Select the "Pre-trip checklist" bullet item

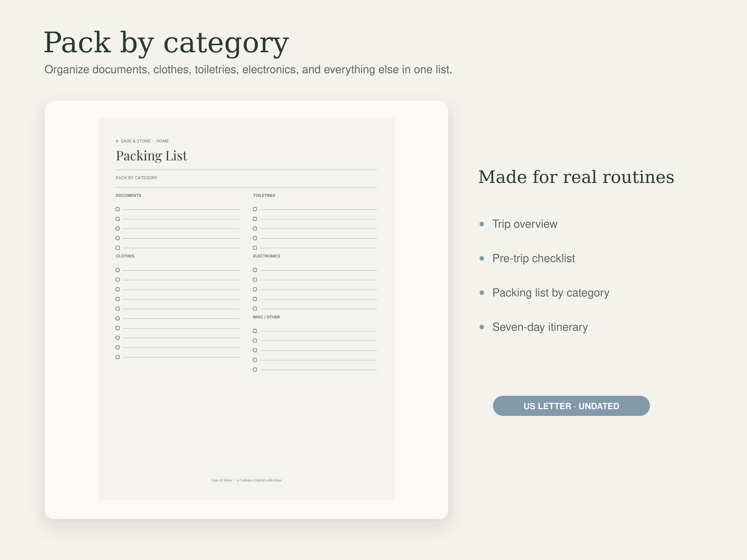533,258
